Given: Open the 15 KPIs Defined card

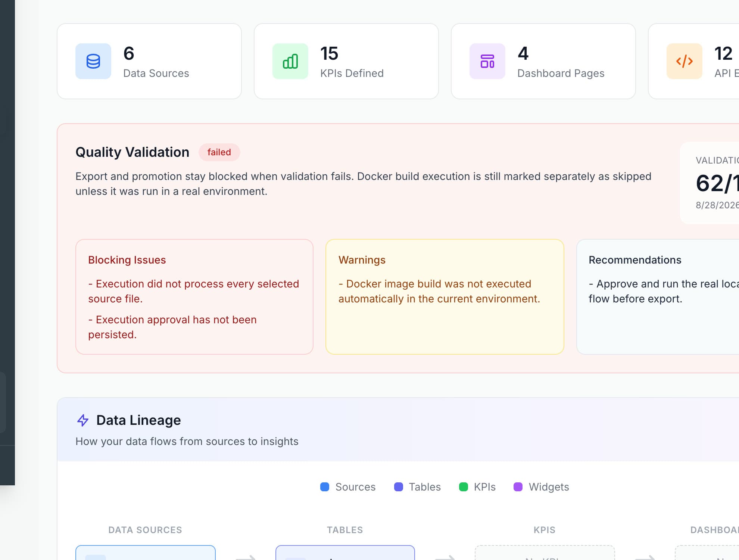Looking at the screenshot, I should tap(346, 61).
